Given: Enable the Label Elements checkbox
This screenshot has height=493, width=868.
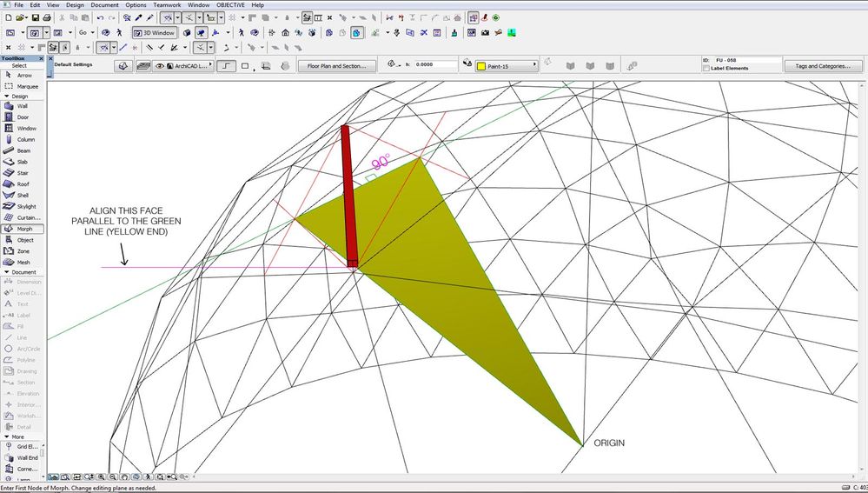Looking at the screenshot, I should [x=706, y=69].
